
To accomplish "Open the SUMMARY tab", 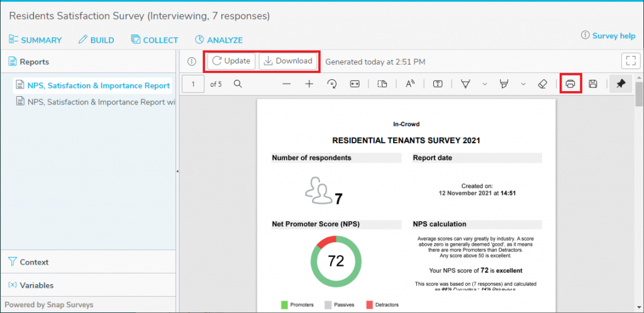I will pyautogui.click(x=35, y=40).
